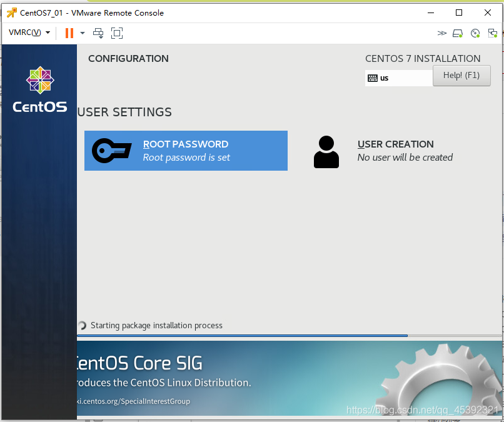Click the CONFIGURATION heading
The height and width of the screenshot is (422, 504).
pyautogui.click(x=128, y=59)
